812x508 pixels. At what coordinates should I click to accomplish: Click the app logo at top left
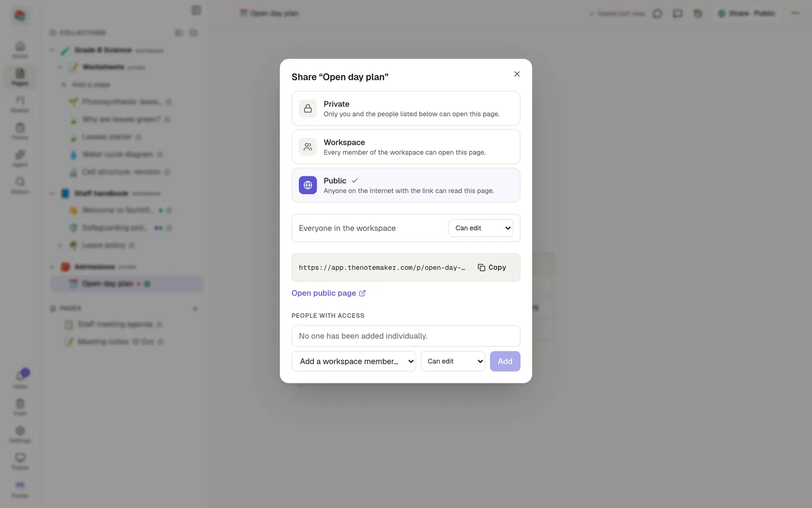point(20,16)
